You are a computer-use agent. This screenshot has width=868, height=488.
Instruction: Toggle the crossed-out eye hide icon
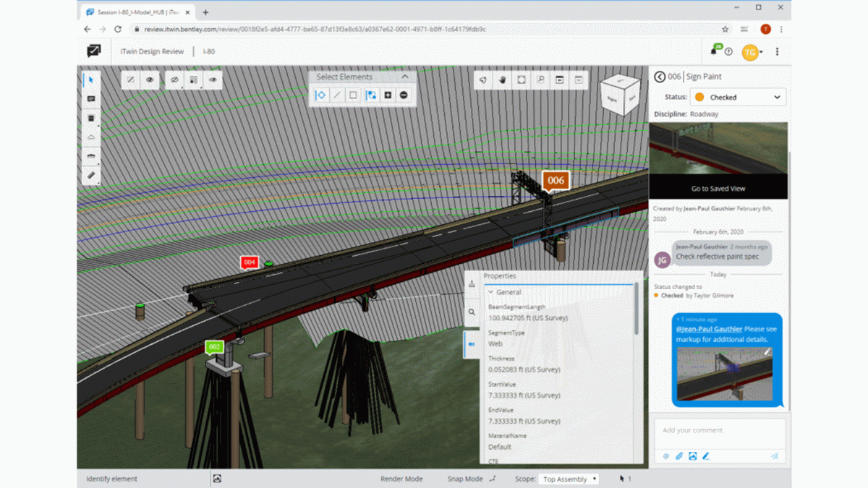click(x=174, y=80)
